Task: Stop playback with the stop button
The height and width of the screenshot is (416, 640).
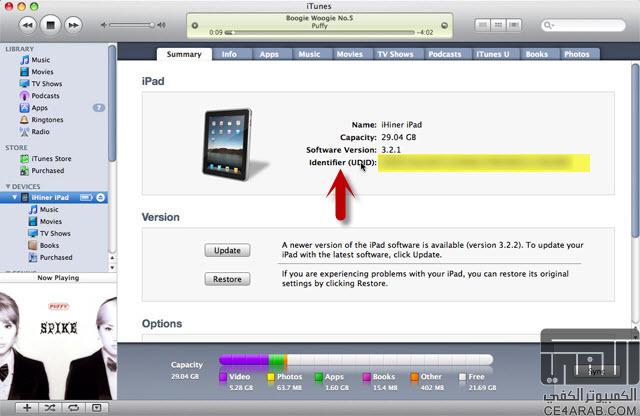Action: coord(50,25)
